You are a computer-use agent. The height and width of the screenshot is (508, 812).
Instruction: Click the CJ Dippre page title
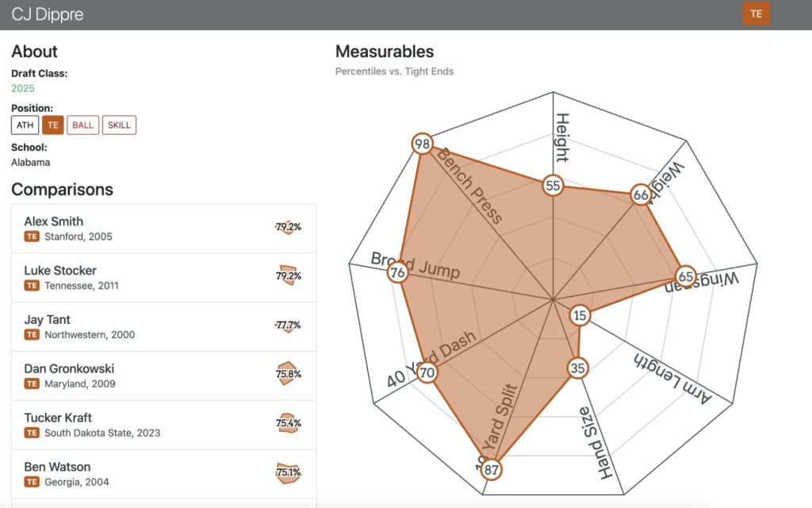click(48, 14)
